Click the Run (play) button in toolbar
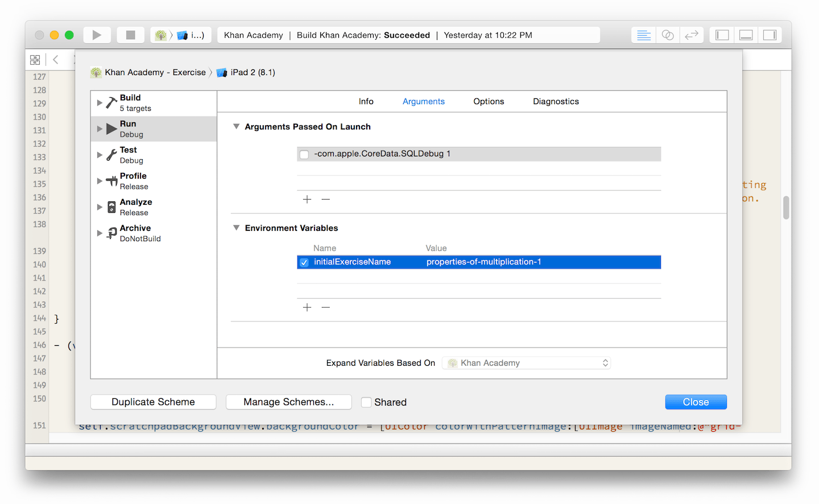819x504 pixels. pyautogui.click(x=97, y=35)
